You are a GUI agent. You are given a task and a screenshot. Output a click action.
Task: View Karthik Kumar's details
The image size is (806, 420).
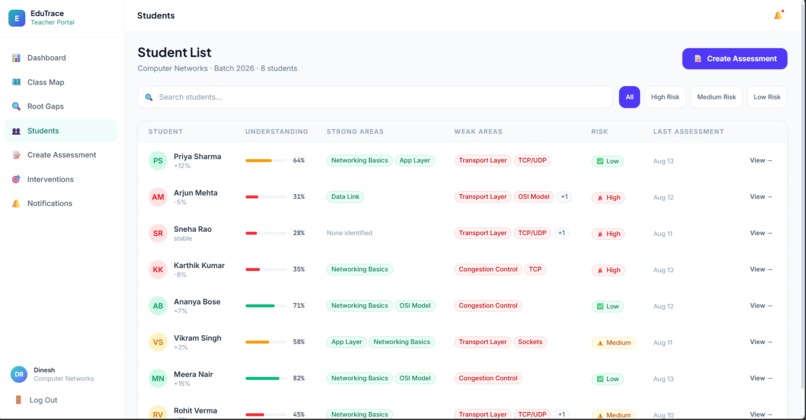pyautogui.click(x=761, y=269)
